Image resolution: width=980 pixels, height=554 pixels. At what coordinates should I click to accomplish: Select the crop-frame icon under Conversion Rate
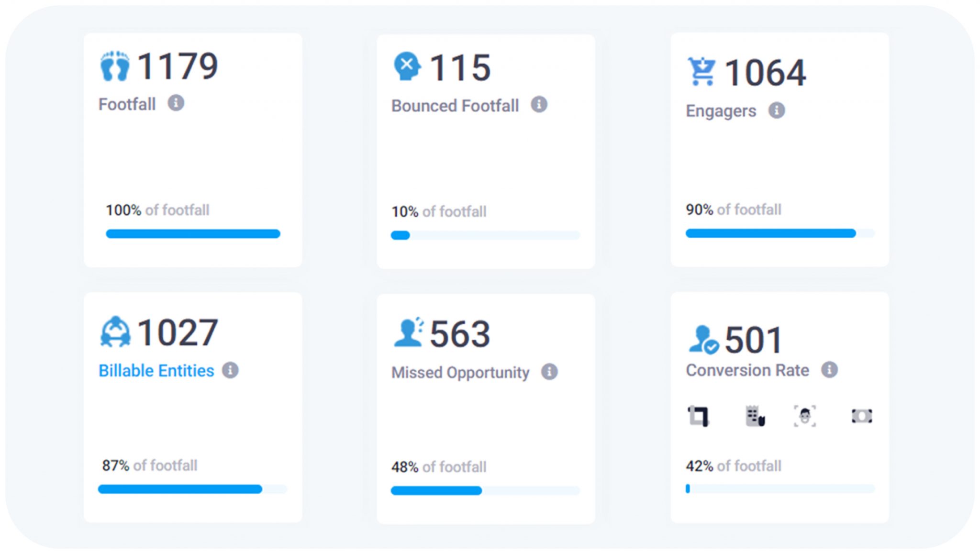tap(698, 416)
